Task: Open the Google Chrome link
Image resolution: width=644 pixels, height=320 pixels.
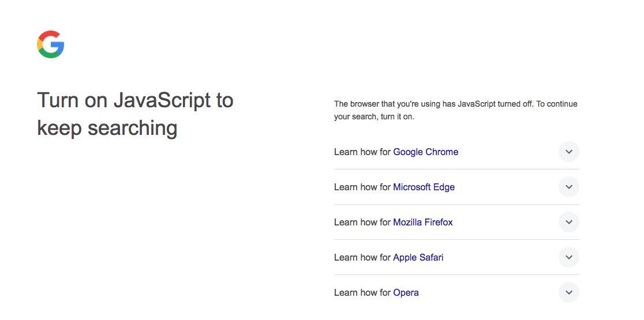Action: [x=425, y=152]
